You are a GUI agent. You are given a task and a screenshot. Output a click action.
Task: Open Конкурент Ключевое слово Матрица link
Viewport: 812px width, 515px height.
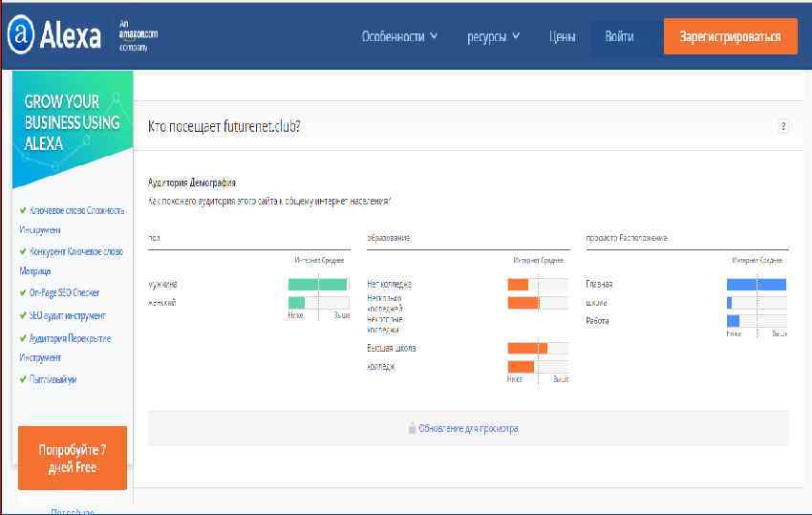pyautogui.click(x=72, y=261)
